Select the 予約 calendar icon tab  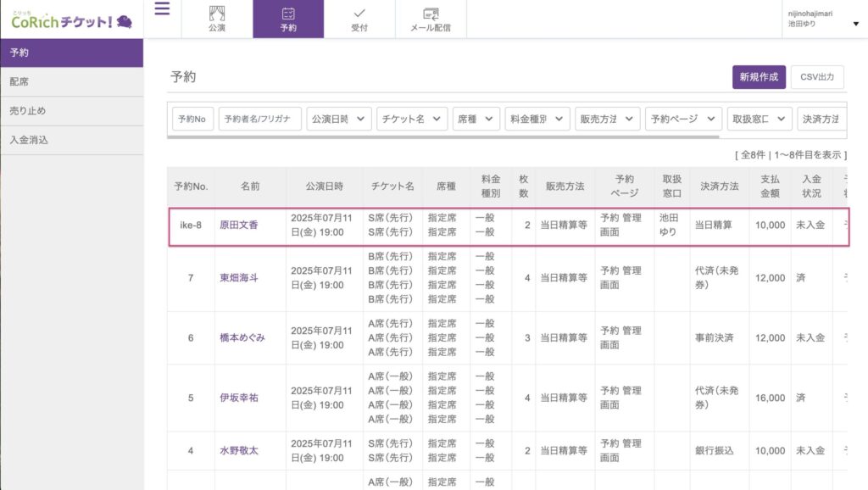tap(288, 19)
